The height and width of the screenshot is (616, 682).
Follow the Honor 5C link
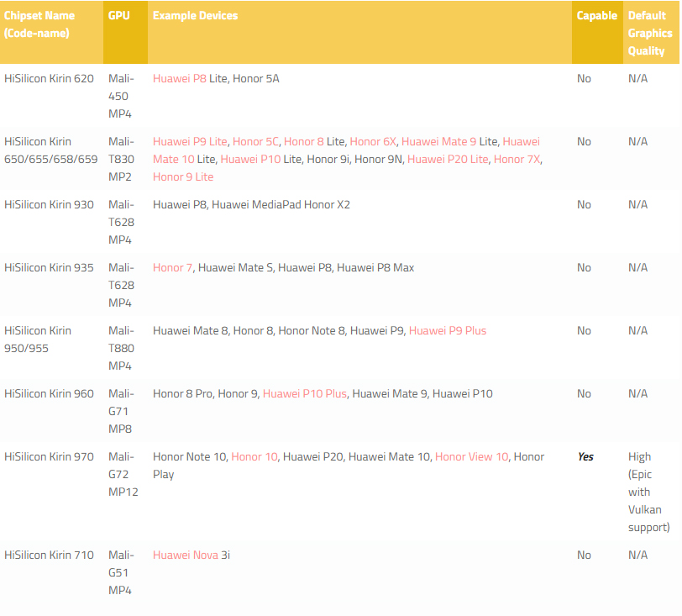[x=255, y=142]
